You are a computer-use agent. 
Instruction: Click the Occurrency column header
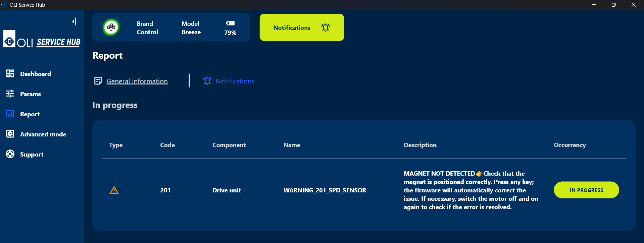coord(570,145)
